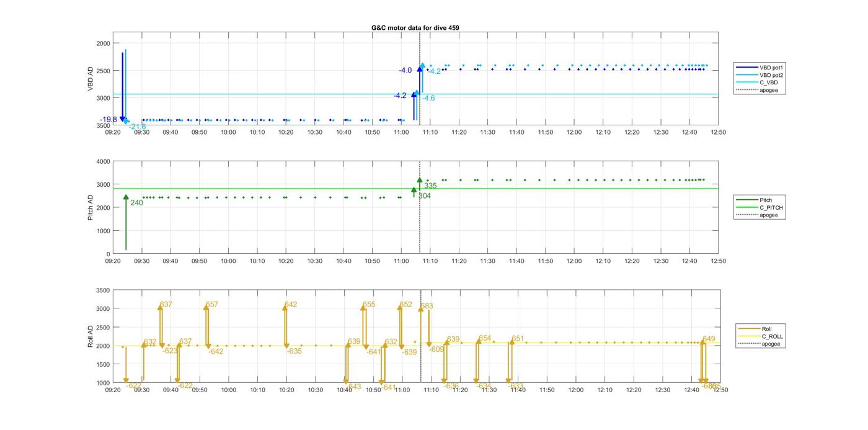Select the 'VBD pot1' legend entry
The height and width of the screenshot is (430, 868).
coord(772,67)
